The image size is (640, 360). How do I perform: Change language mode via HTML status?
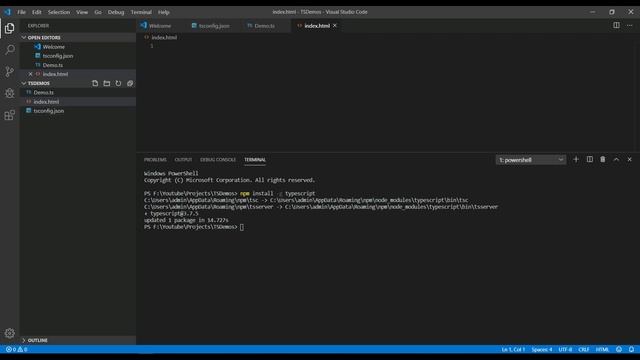click(x=602, y=349)
